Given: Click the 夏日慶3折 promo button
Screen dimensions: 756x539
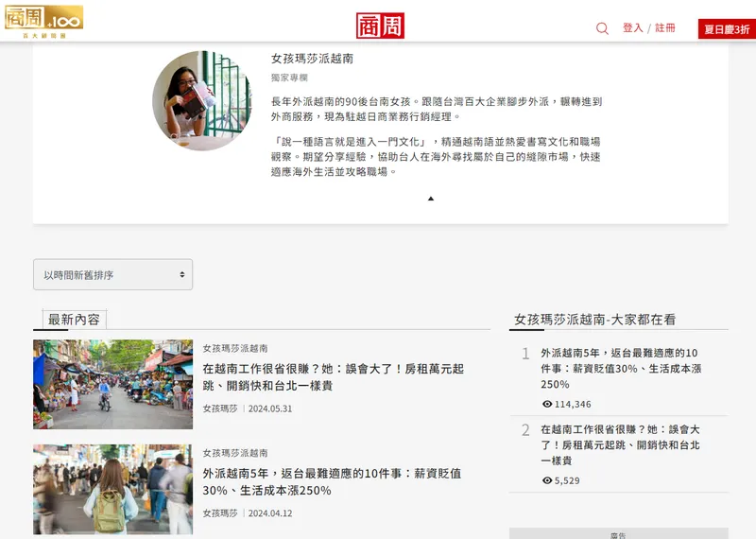Looking at the screenshot, I should point(727,29).
